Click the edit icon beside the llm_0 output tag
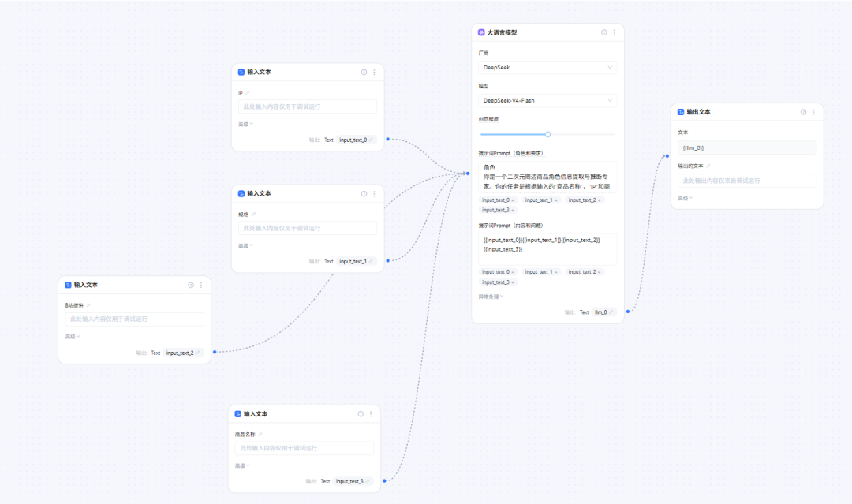Viewport: 852px width, 504px height. coord(611,312)
